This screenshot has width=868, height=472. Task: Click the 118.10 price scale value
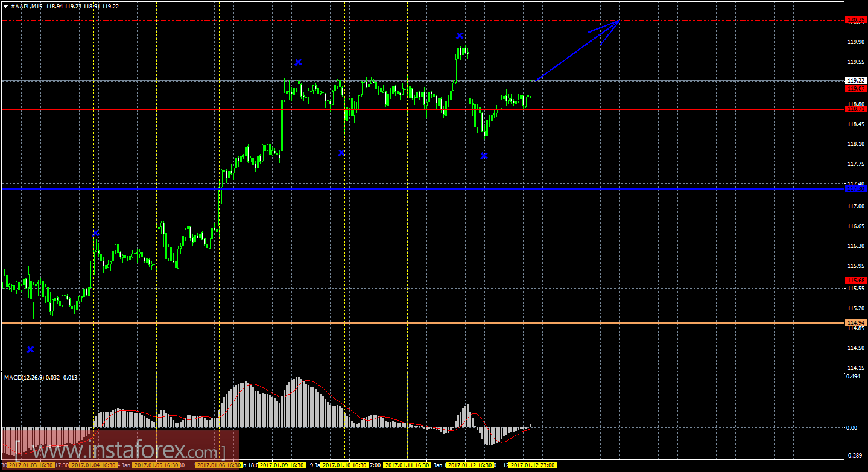855,144
